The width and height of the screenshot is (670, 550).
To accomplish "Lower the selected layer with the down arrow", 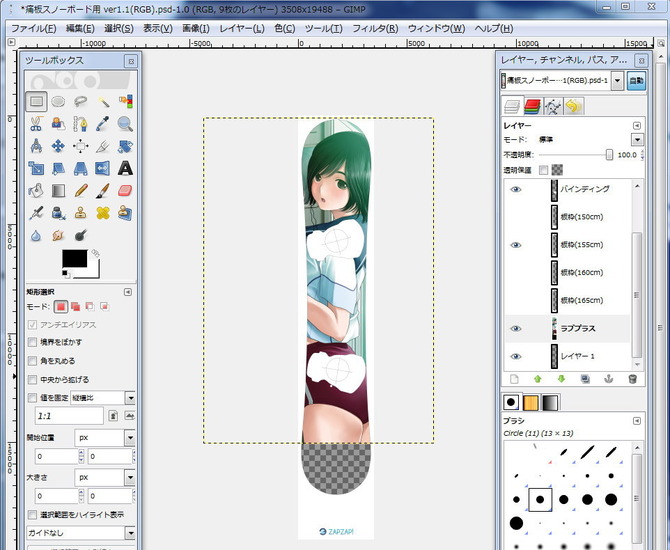I will point(561,379).
